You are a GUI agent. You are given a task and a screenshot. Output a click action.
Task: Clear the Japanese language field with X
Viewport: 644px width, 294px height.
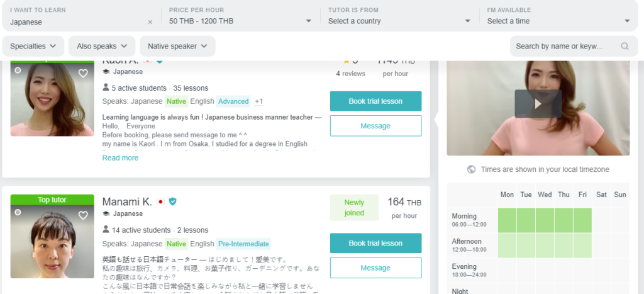150,22
